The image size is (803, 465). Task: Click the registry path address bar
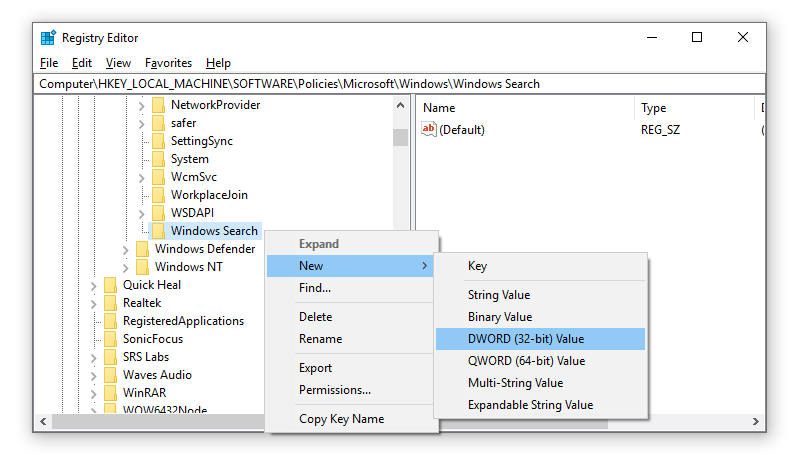point(399,84)
